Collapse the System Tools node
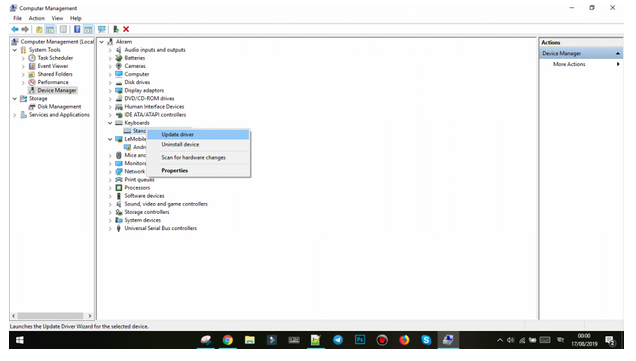Screen dimensions: 636x361 point(15,50)
